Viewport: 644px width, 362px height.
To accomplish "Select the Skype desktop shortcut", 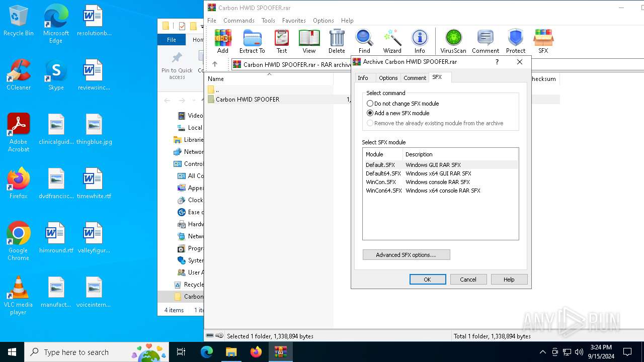I will pos(56,75).
